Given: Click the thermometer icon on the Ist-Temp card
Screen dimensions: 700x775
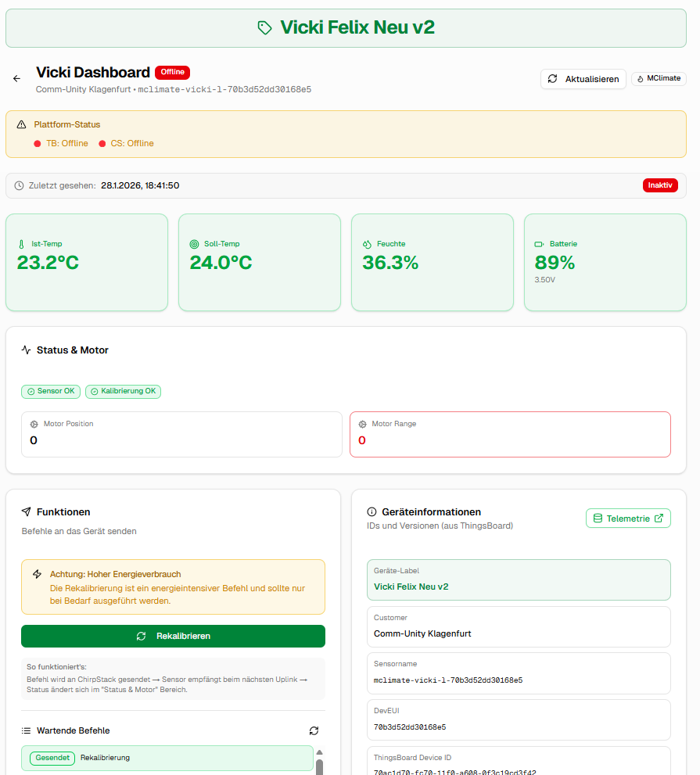Looking at the screenshot, I should (x=20, y=243).
